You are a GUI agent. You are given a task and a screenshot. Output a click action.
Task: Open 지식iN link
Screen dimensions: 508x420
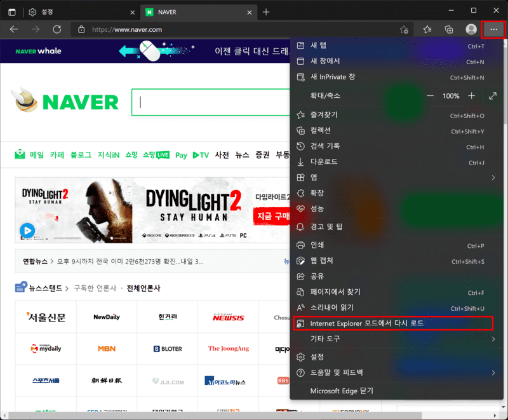click(109, 155)
